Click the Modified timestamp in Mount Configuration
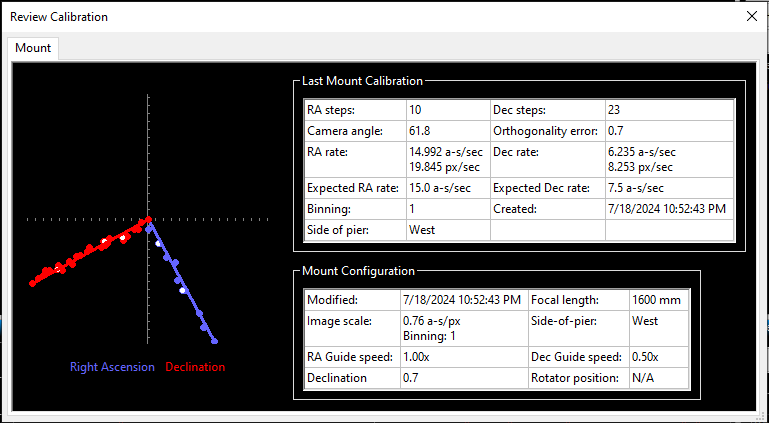769x423 pixels. (x=464, y=300)
